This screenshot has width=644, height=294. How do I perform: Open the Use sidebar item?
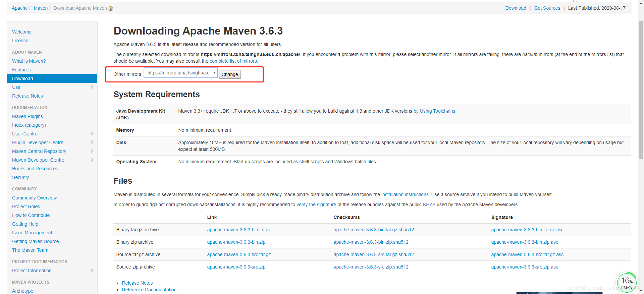[x=16, y=87]
